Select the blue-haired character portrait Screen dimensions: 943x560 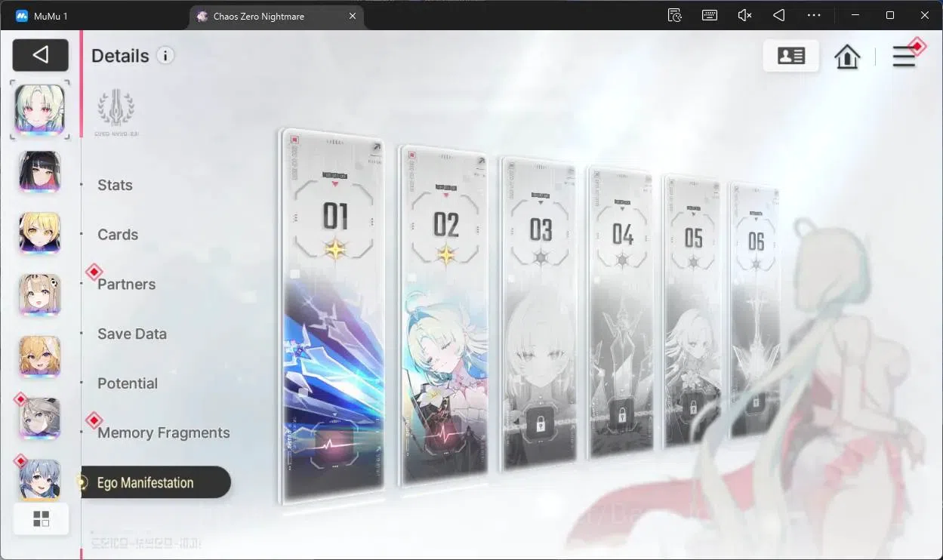tap(40, 478)
